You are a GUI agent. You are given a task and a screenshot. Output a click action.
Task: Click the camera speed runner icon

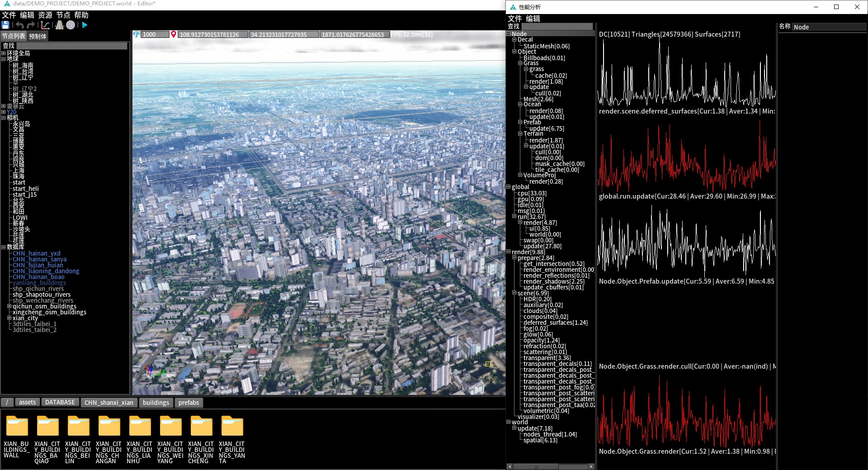tap(137, 35)
